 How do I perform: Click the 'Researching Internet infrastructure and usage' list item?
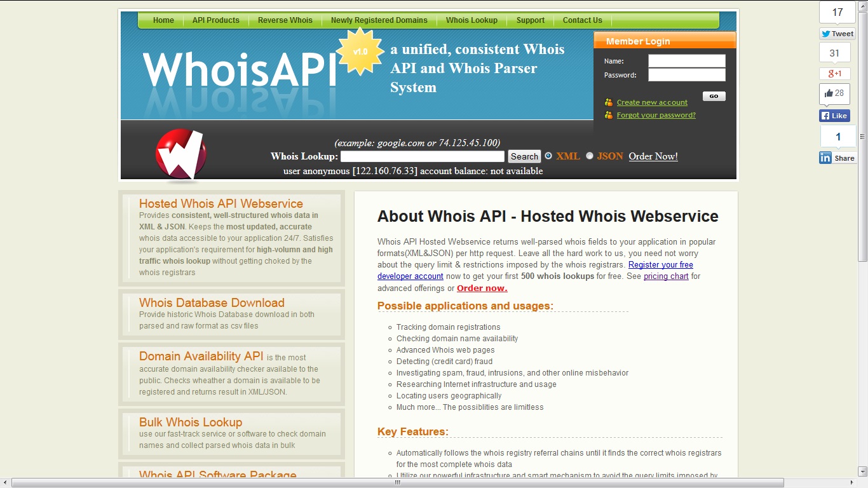[477, 384]
